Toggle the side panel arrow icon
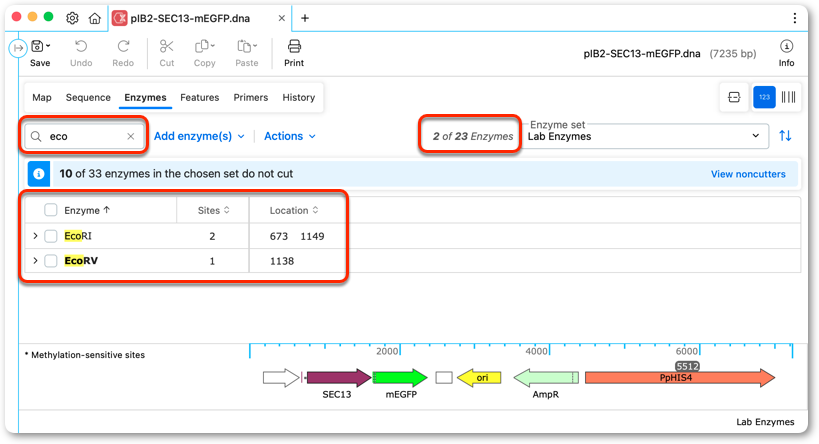This screenshot has height=444, width=819. (18, 48)
